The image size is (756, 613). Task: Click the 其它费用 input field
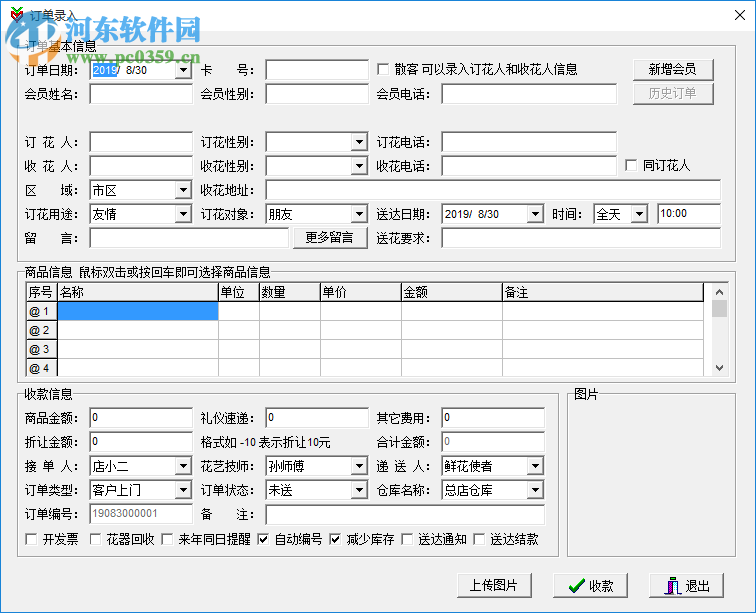click(493, 418)
